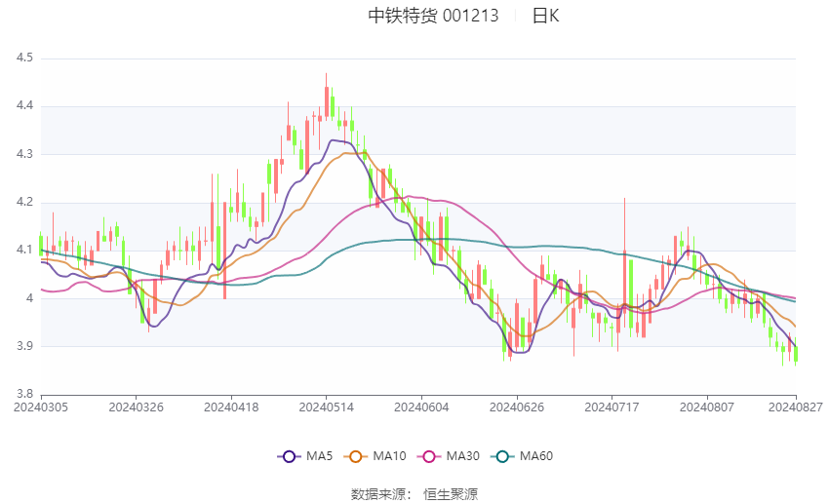The image size is (829, 504).
Task: Click the x-axis date label 20240514
Action: click(x=326, y=407)
